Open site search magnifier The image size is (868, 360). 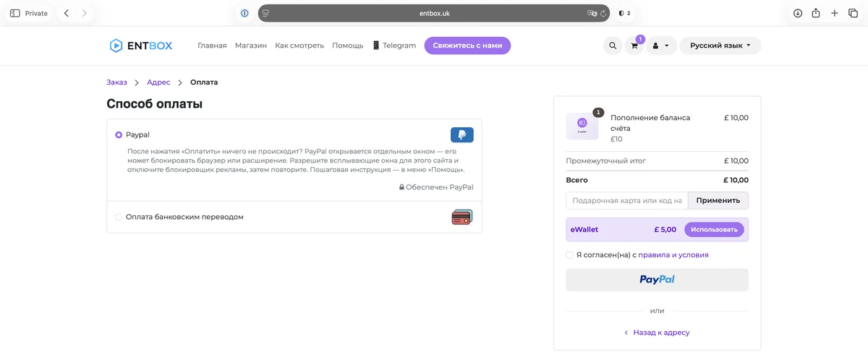[613, 46]
